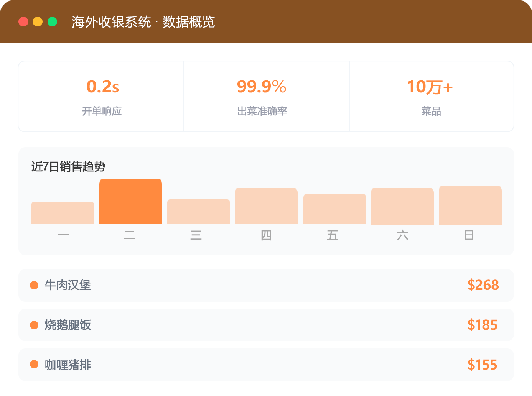Open the 牛肉汉堡 item row

pyautogui.click(x=266, y=285)
